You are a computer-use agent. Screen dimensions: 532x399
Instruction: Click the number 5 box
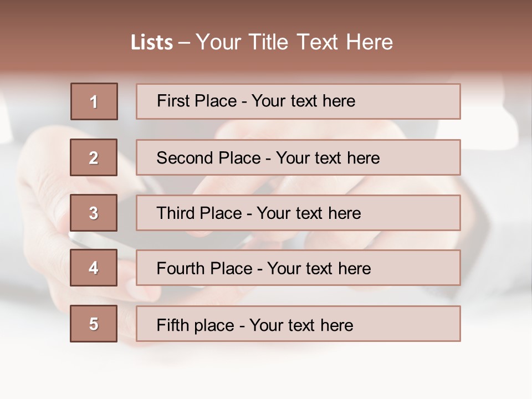point(94,324)
